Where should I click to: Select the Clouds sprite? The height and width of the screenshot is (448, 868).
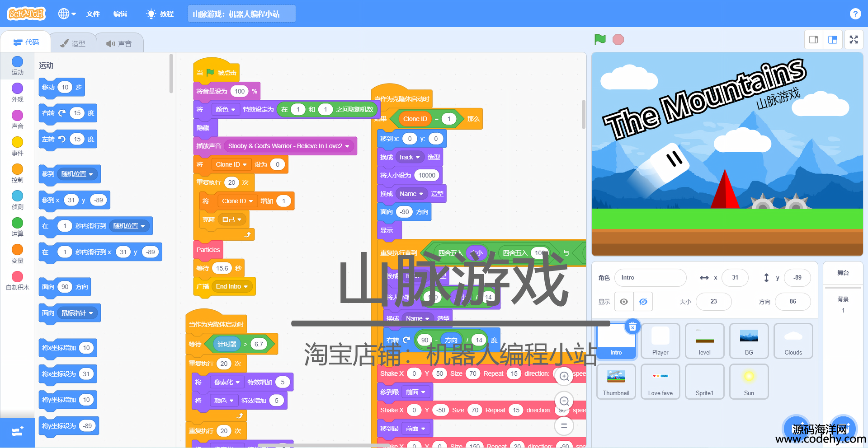[793, 341]
